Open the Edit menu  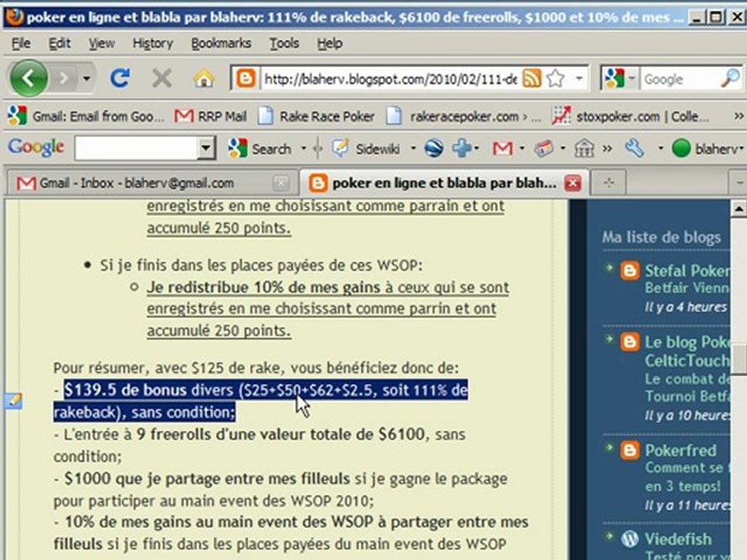coord(60,44)
